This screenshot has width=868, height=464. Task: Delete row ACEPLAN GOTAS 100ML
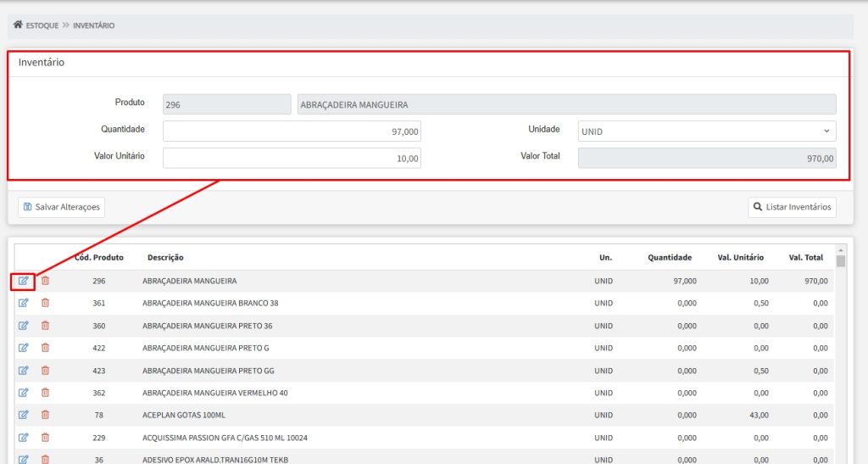point(46,415)
